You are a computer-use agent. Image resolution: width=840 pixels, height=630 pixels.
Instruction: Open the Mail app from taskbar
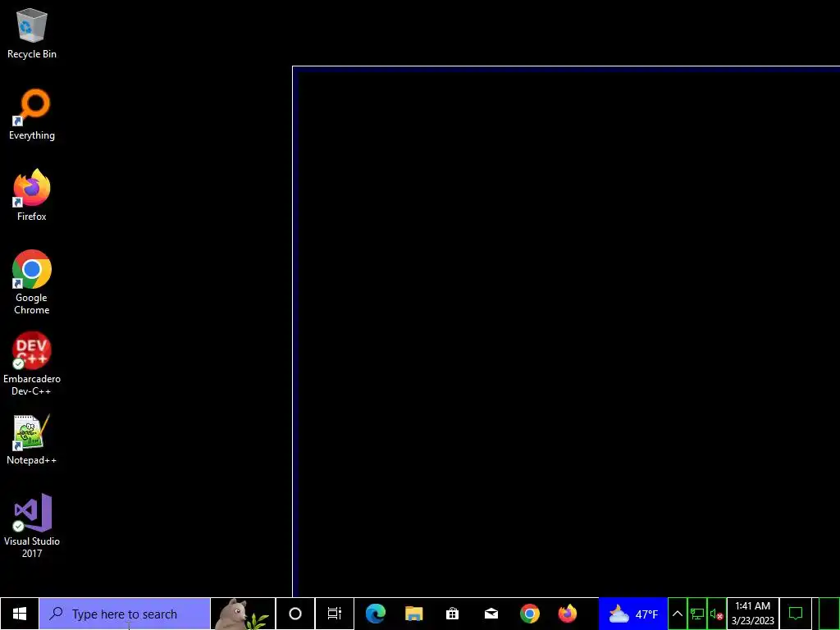(491, 614)
